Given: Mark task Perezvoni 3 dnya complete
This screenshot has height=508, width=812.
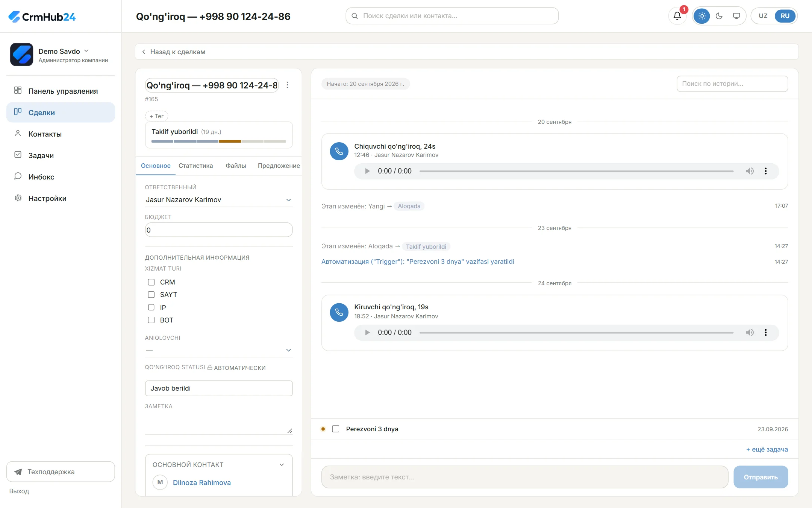Looking at the screenshot, I should pos(336,429).
